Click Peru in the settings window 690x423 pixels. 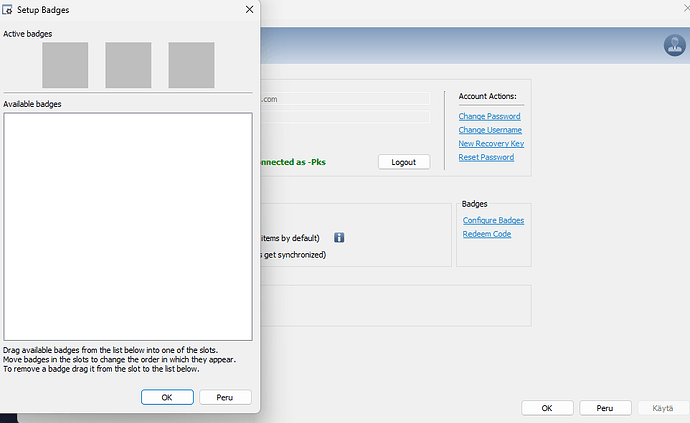(605, 408)
